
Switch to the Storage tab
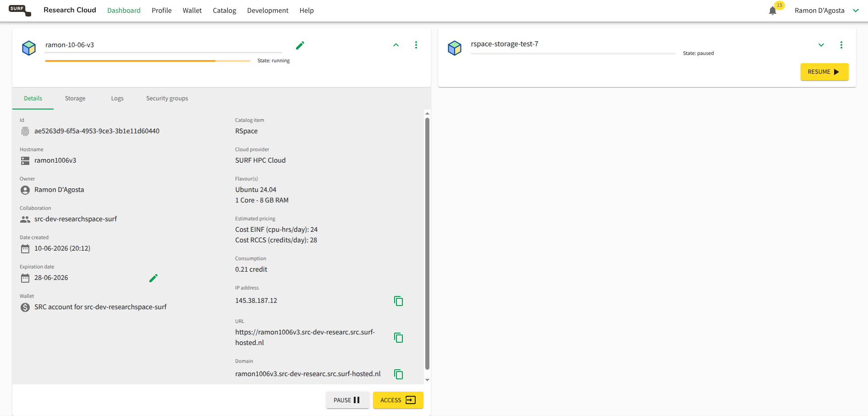pyautogui.click(x=75, y=99)
